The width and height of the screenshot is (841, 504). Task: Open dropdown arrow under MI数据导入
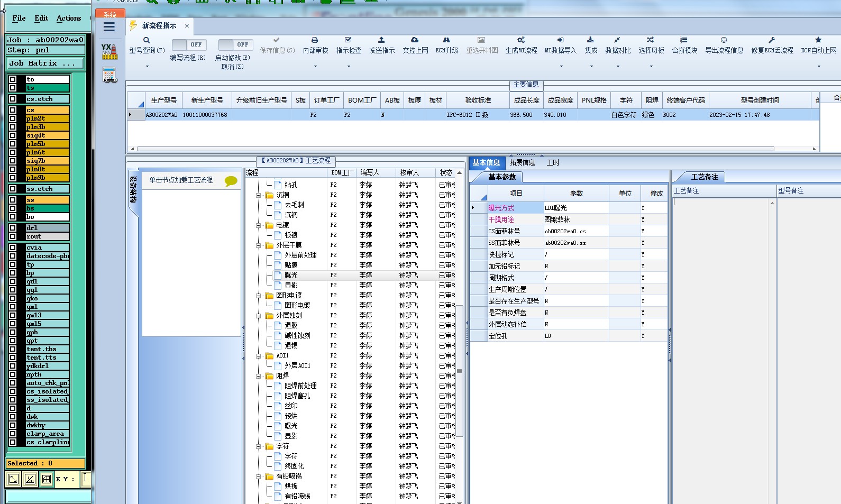561,67
